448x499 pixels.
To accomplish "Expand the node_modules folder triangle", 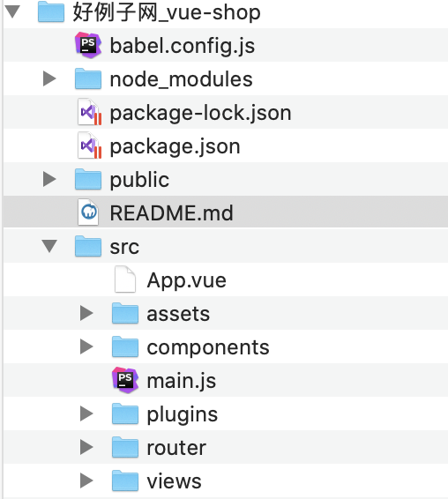I will coord(49,78).
